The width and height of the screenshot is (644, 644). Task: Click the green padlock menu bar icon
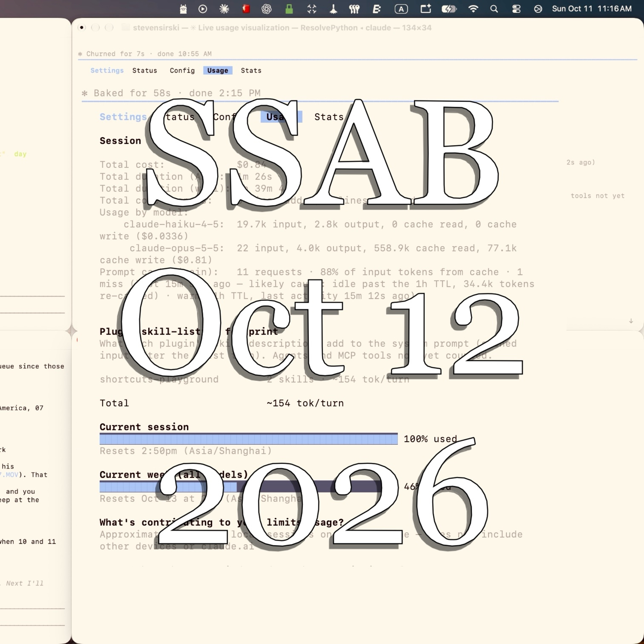[x=289, y=9]
